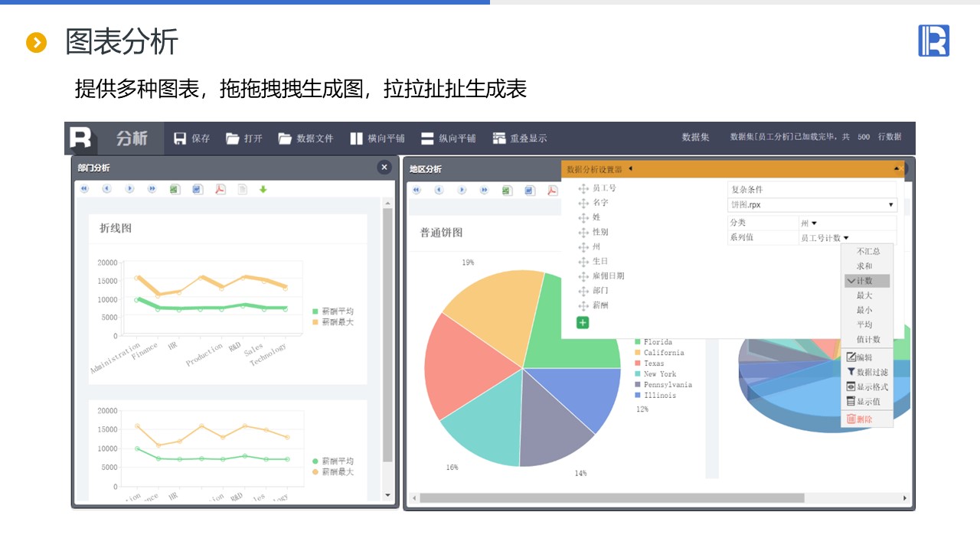Click the 打开 (Open) folder icon

(x=233, y=139)
